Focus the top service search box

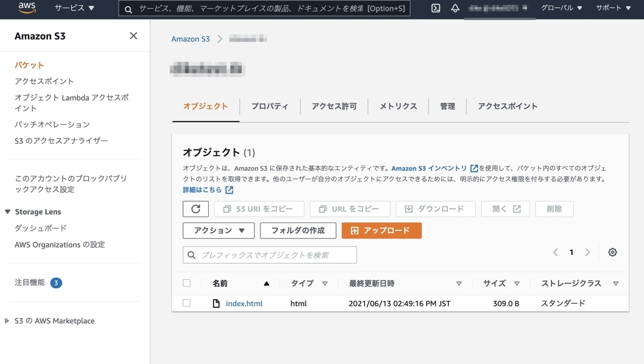coord(265,9)
